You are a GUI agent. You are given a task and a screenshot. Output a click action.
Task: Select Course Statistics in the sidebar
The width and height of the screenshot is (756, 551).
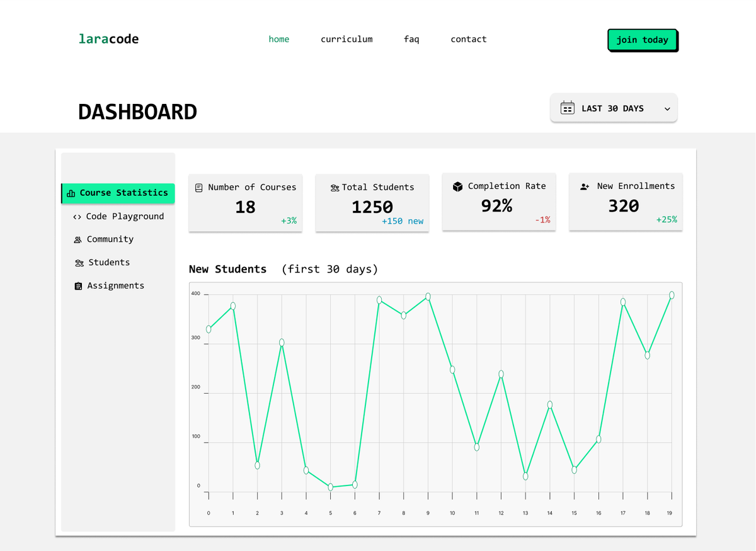coord(118,193)
